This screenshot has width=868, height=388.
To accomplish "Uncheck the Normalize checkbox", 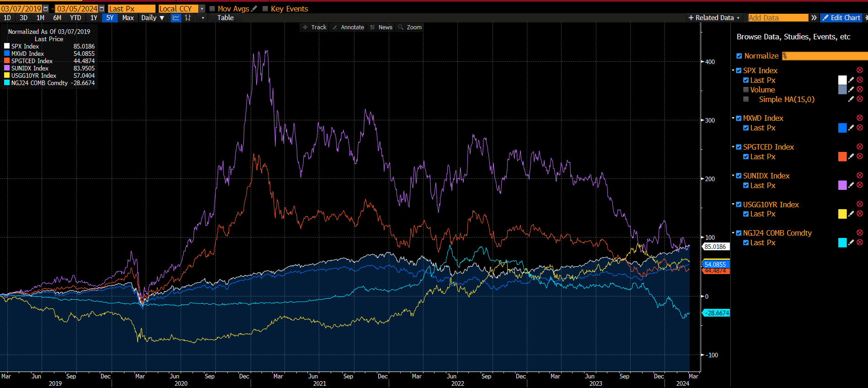I will coord(739,56).
